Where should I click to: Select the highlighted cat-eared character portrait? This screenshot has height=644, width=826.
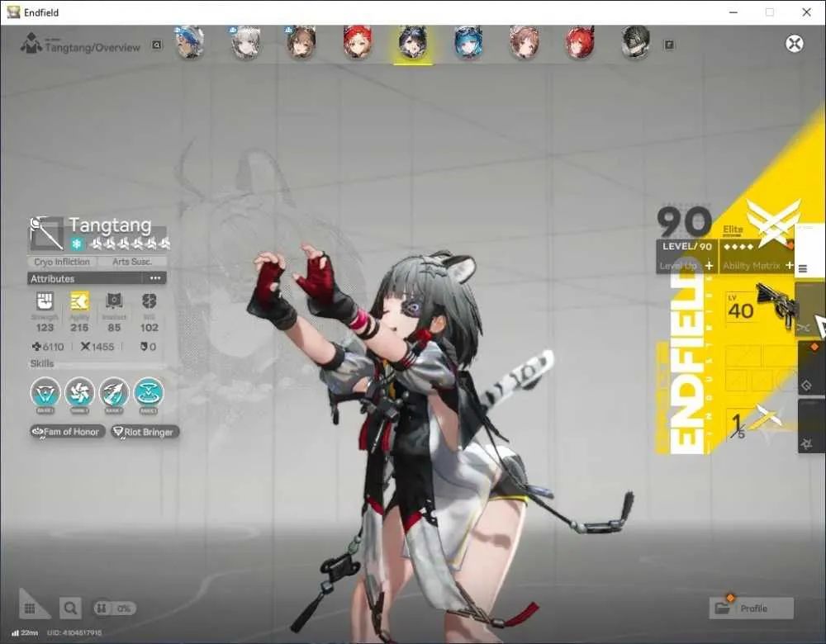click(x=413, y=43)
